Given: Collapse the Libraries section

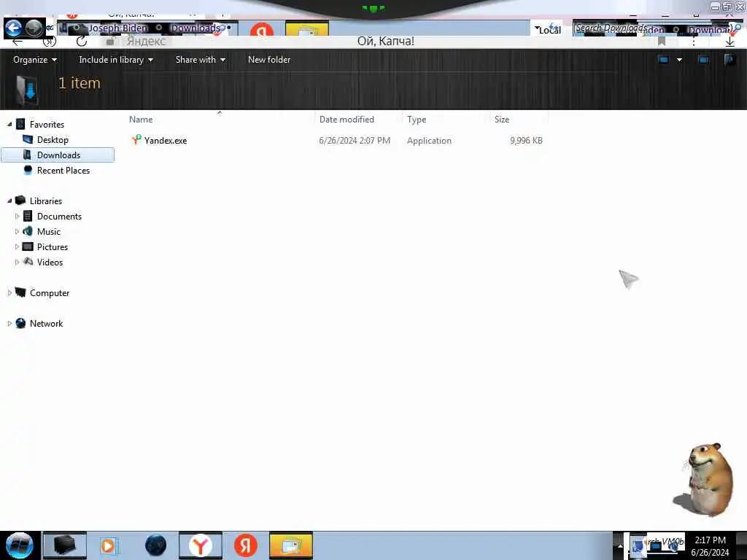Looking at the screenshot, I should click(9, 201).
